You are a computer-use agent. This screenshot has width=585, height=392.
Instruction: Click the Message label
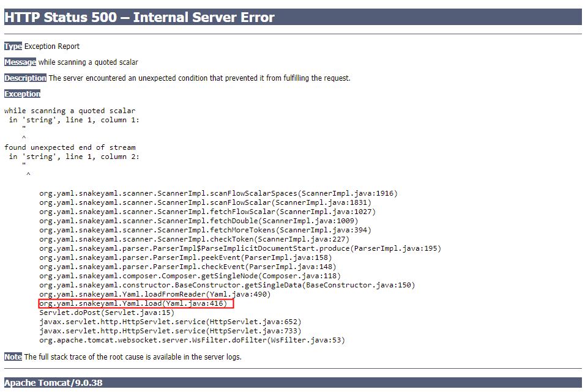coord(20,62)
